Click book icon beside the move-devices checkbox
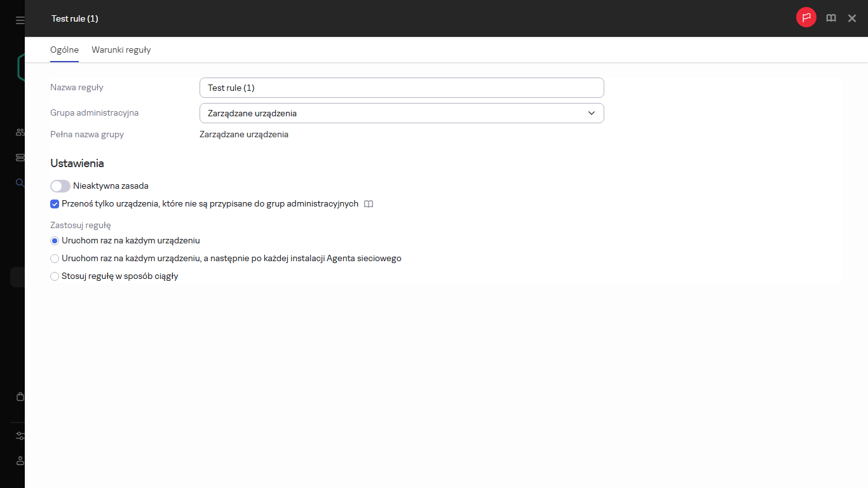 click(369, 204)
